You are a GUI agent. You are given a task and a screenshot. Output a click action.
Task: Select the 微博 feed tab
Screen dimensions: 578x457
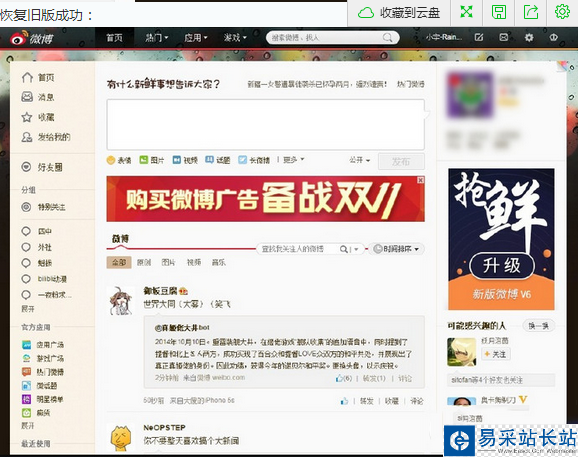120,239
